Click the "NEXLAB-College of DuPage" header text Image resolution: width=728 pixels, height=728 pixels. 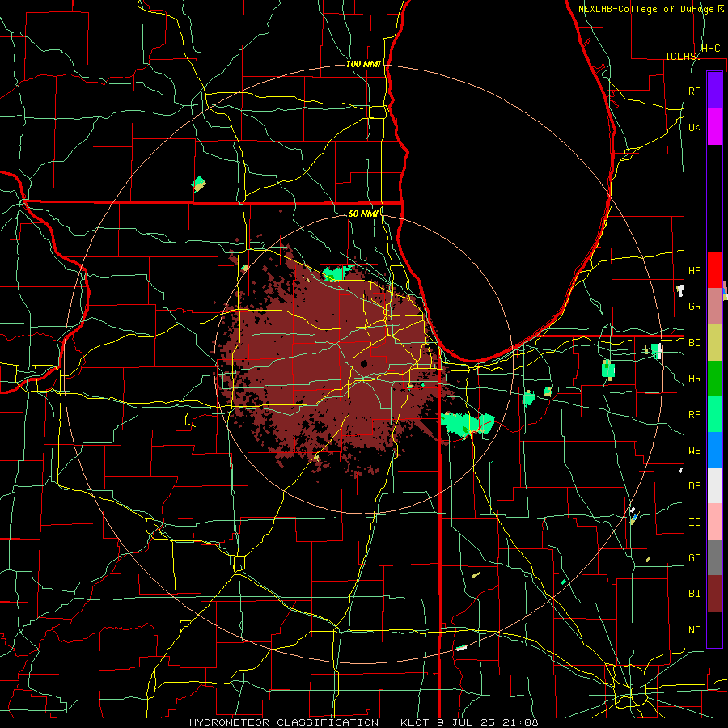645,9
